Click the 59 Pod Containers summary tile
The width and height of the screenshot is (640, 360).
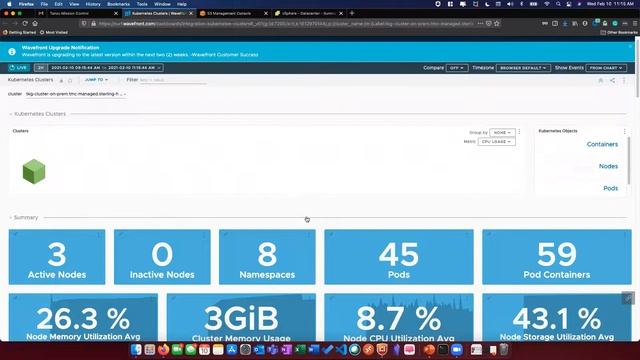pyautogui.click(x=557, y=257)
